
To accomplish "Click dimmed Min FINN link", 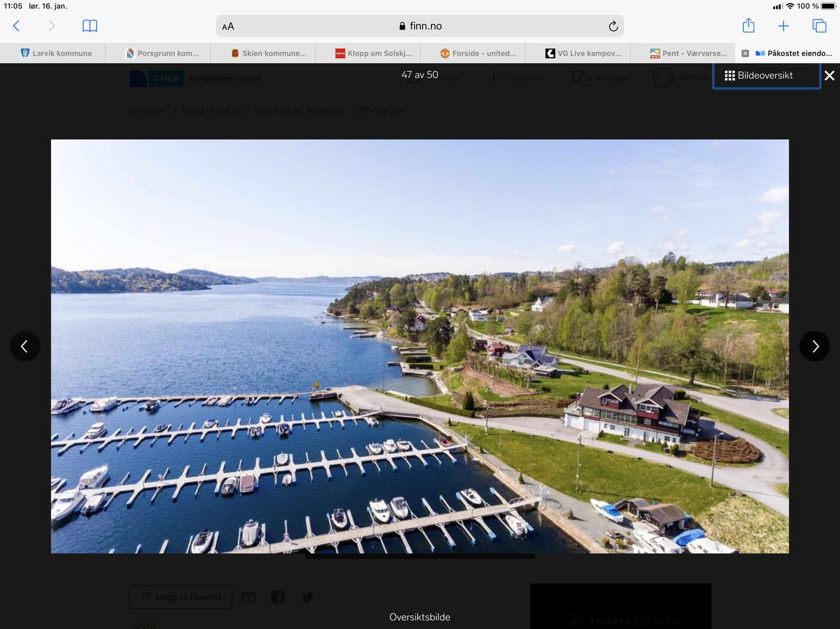I will [x=681, y=78].
